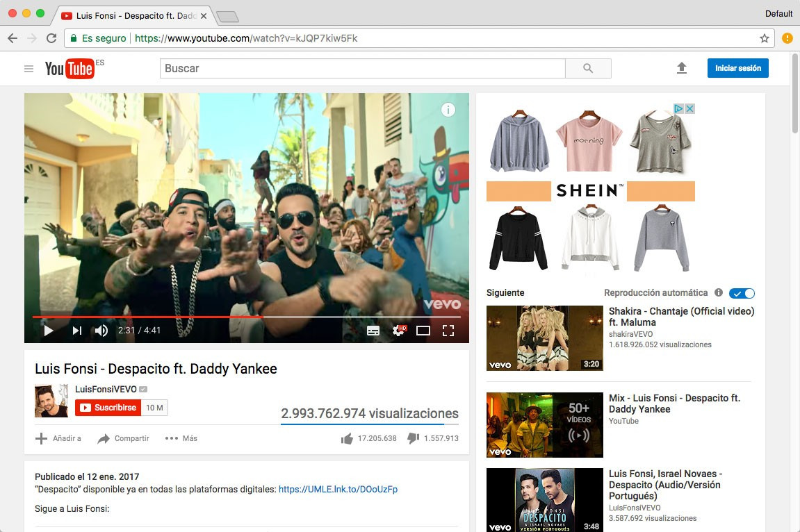
Task: Open the Más options menu
Action: coord(181,438)
